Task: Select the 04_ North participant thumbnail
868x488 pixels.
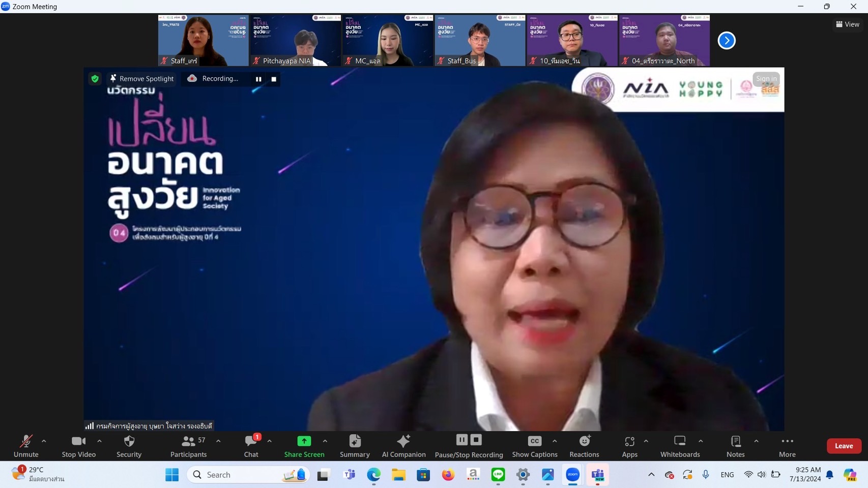Action: pyautogui.click(x=664, y=40)
